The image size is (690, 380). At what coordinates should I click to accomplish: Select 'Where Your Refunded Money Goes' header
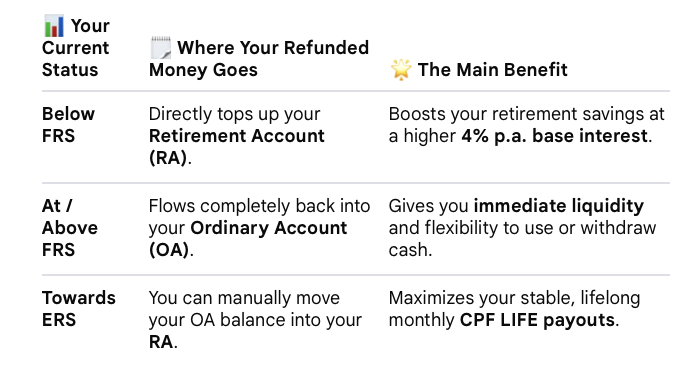pyautogui.click(x=259, y=59)
